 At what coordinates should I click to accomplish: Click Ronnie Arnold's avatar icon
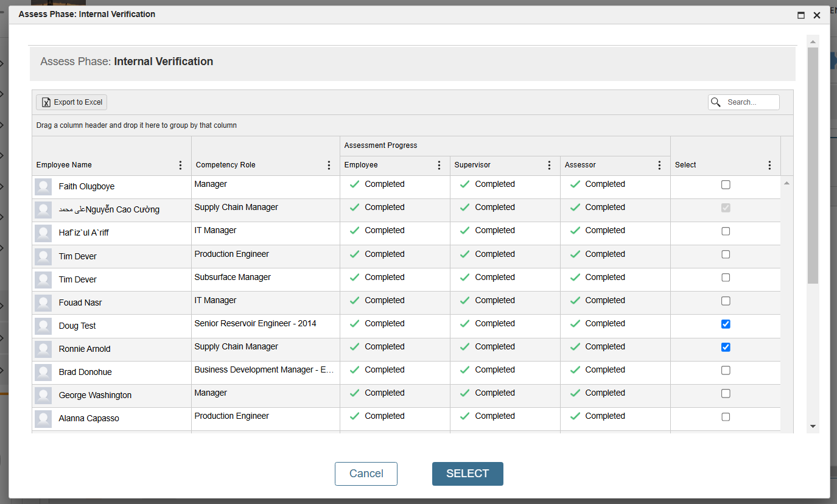[x=43, y=349]
